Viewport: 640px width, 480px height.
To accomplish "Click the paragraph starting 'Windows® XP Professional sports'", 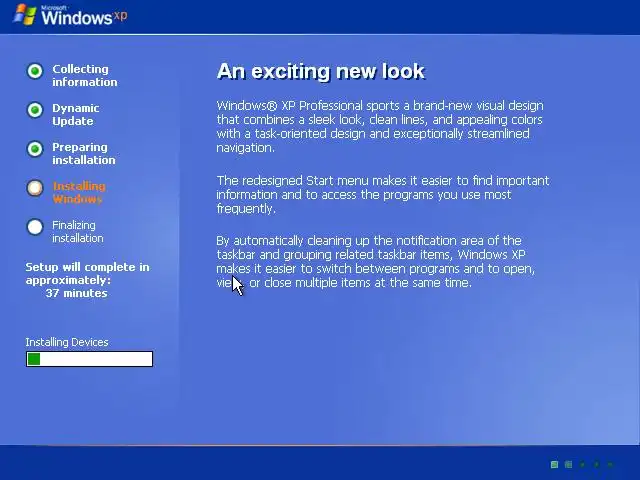I will [x=380, y=127].
